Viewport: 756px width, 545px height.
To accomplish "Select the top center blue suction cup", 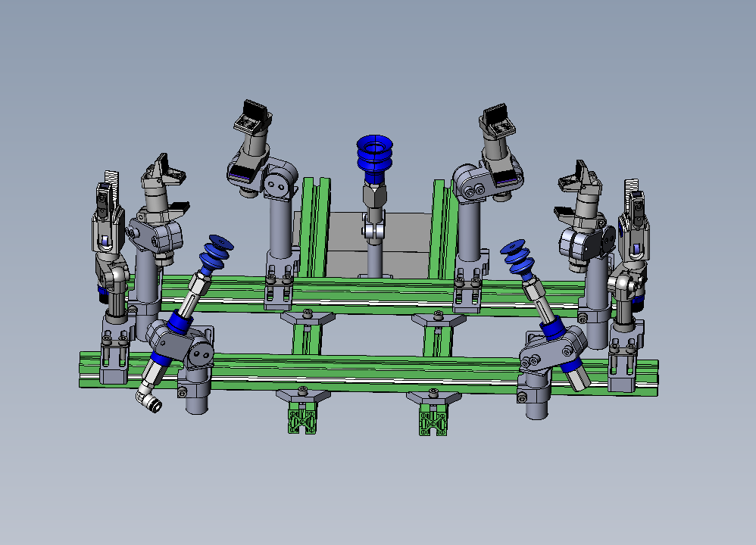I will point(373,157).
